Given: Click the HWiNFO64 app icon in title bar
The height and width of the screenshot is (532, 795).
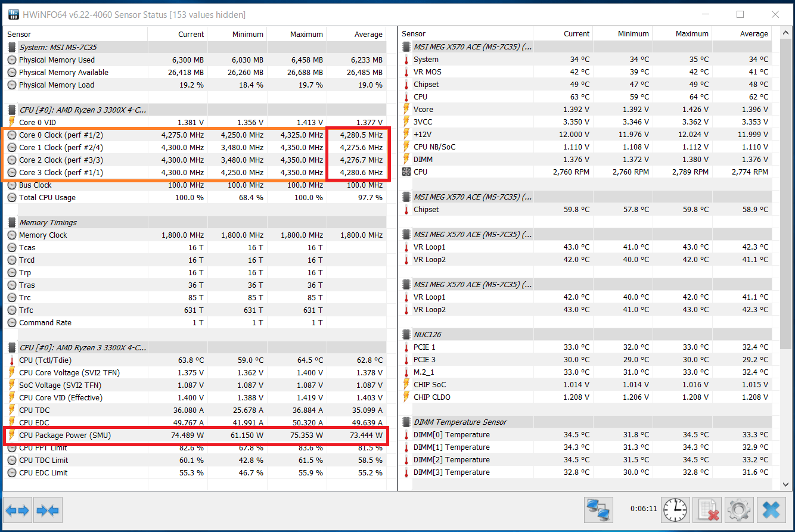Looking at the screenshot, I should (13, 14).
